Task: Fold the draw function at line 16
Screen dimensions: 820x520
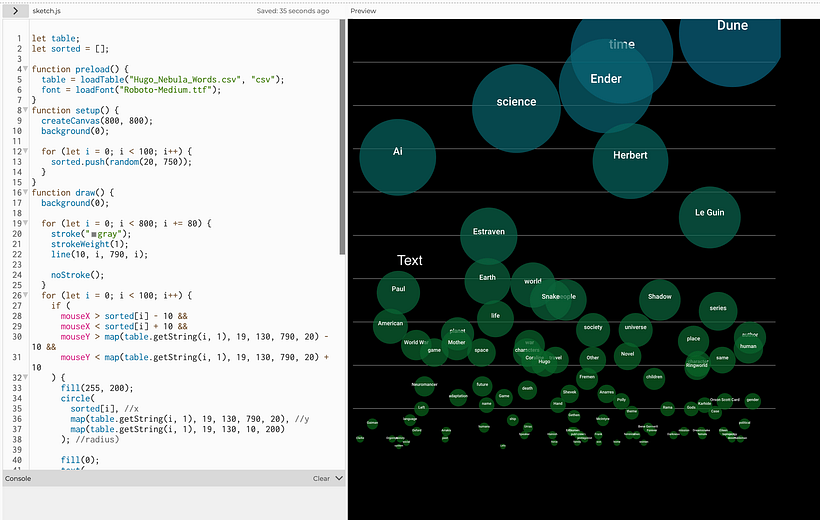Action: click(26, 193)
